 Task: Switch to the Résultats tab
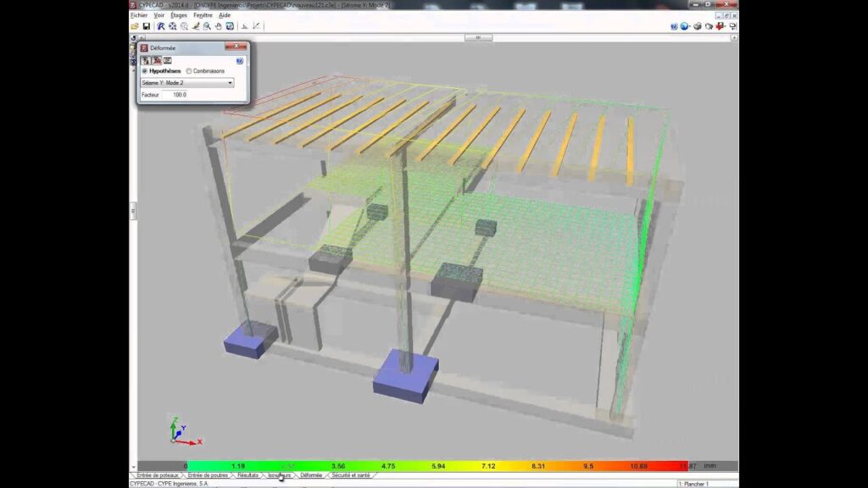point(248,476)
